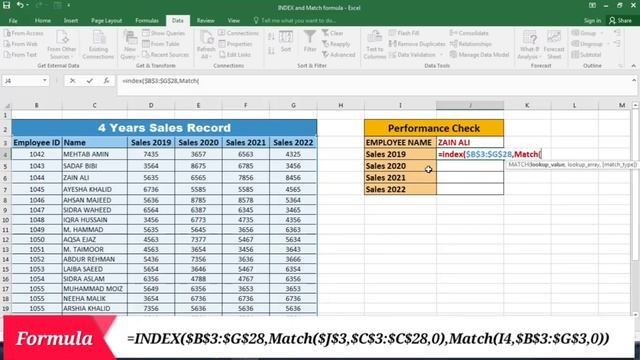The height and width of the screenshot is (360, 640).
Task: Click the Save icon in title bar
Action: click(x=7, y=5)
